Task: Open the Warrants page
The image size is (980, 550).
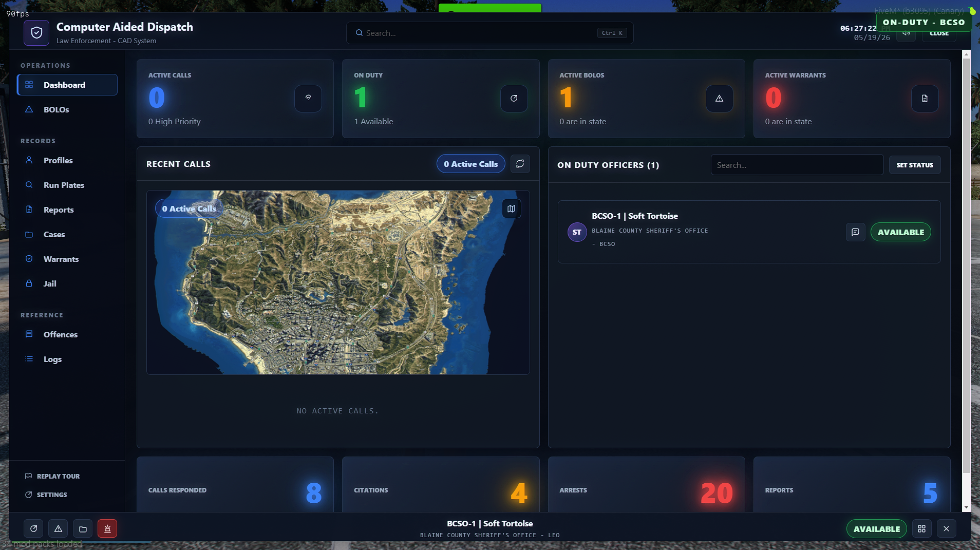Action: pos(67,259)
